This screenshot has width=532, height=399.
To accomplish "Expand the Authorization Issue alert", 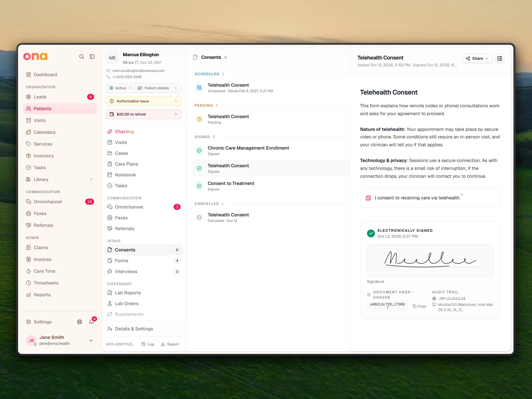I will 144,101.
